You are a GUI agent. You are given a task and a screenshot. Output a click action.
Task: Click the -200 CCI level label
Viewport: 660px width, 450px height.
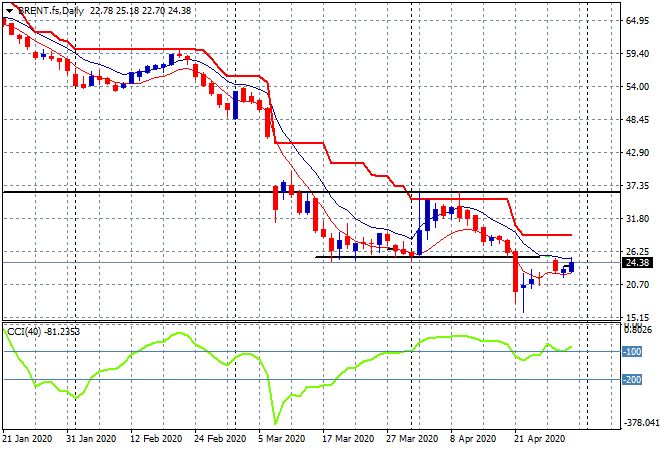[632, 380]
